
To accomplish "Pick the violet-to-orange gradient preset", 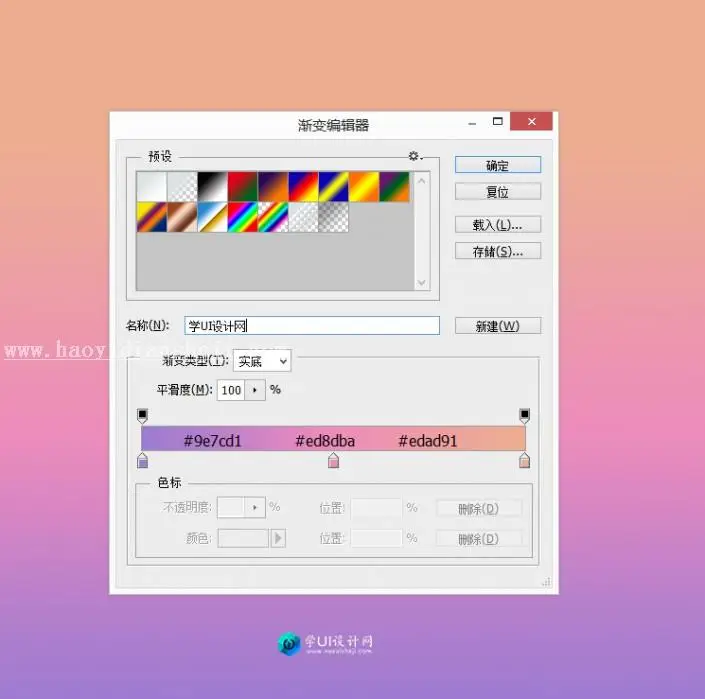I will (273, 187).
